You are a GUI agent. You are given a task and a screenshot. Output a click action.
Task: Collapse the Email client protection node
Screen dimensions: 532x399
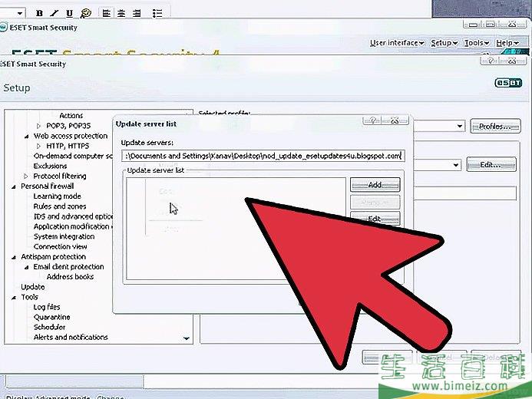26,268
